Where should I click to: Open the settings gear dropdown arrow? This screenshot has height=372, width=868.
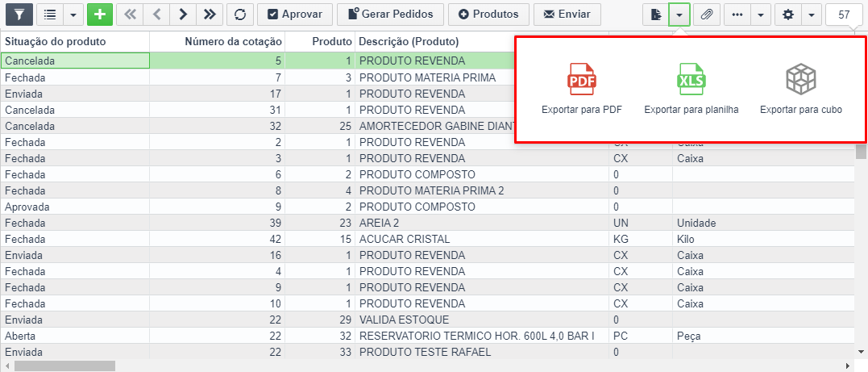(811, 15)
